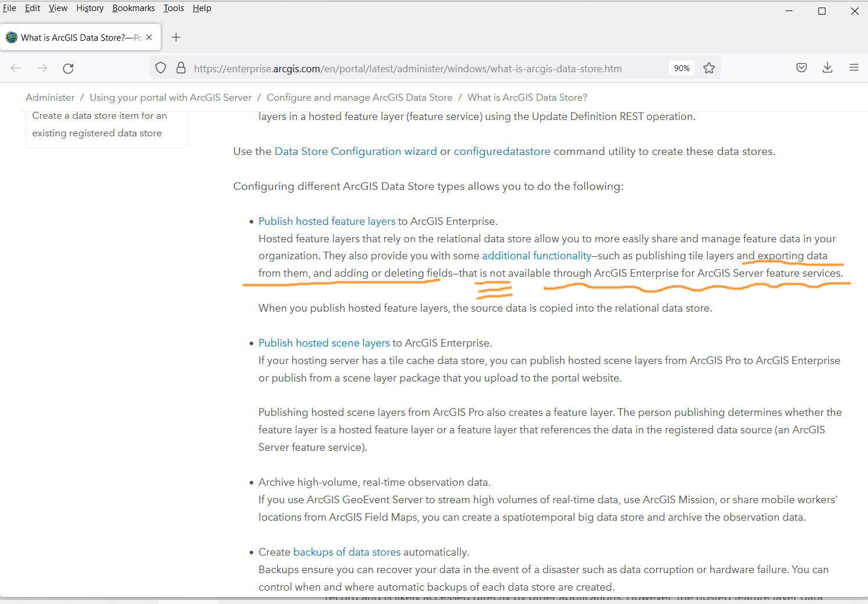Open the View menu
868x604 pixels.
[58, 8]
